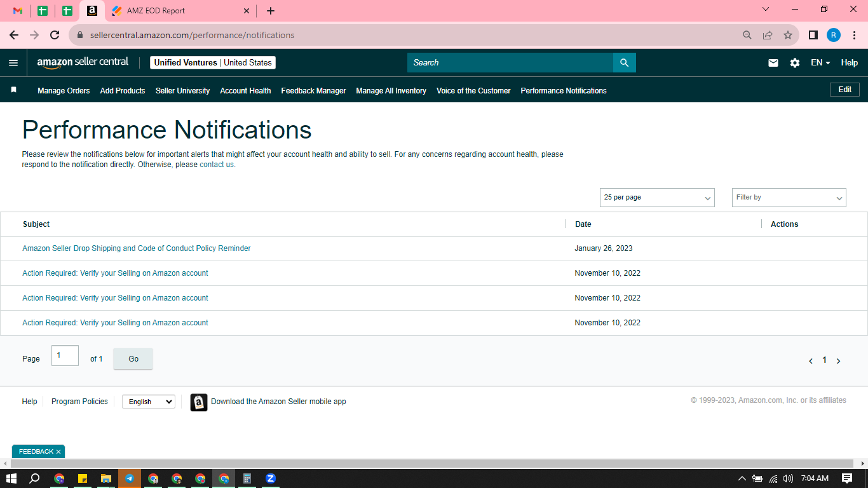Open the Help link in header
Image resolution: width=868 pixels, height=488 pixels.
pos(850,62)
